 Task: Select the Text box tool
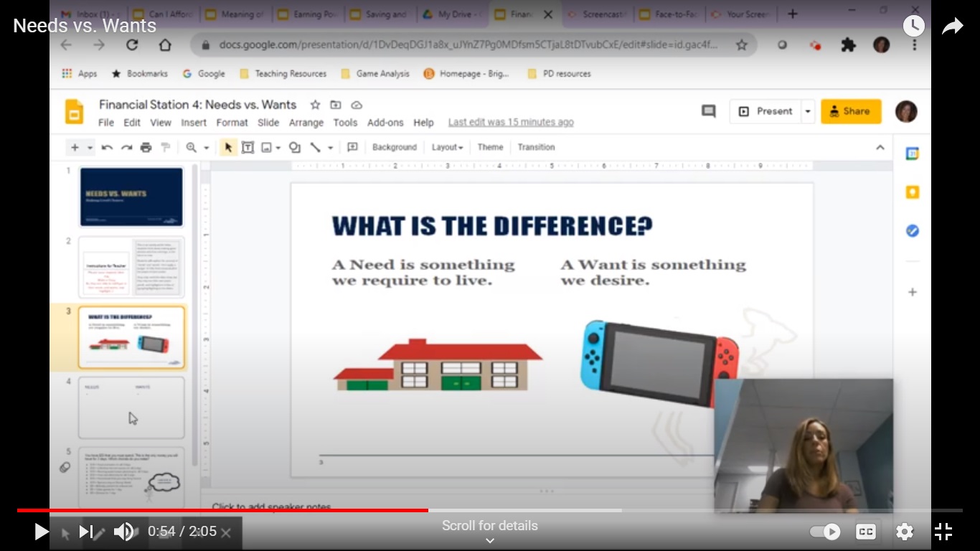click(x=248, y=147)
